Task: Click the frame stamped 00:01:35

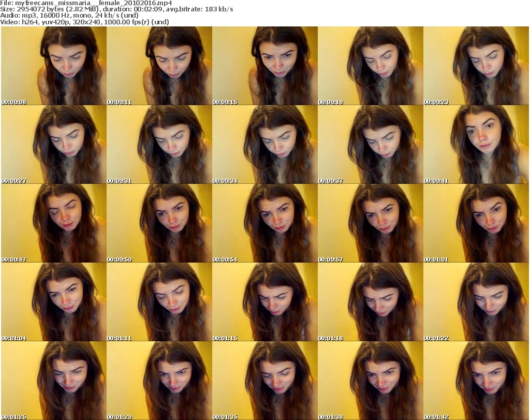Action: 265,381
